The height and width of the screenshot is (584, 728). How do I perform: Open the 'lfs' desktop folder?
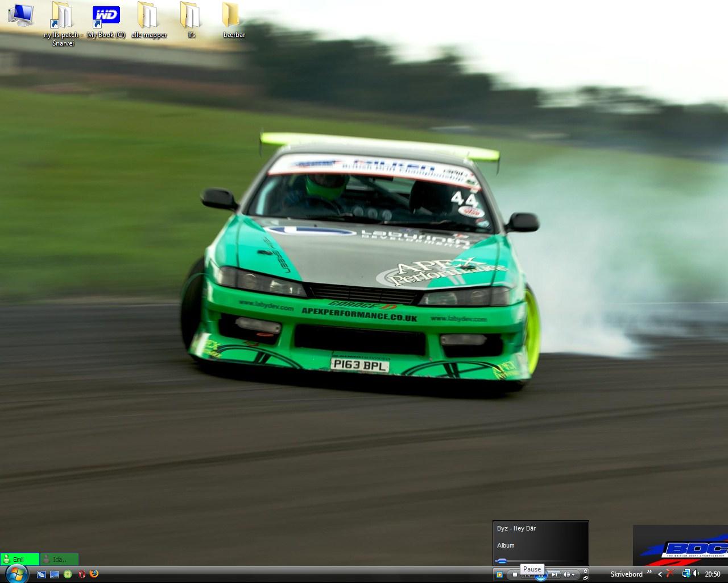[x=191, y=21]
